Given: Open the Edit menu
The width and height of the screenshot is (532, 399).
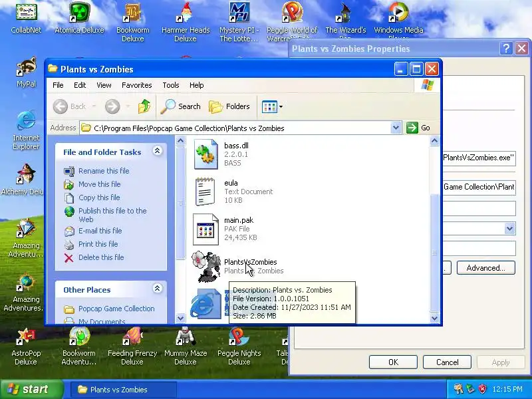Looking at the screenshot, I should (x=80, y=85).
